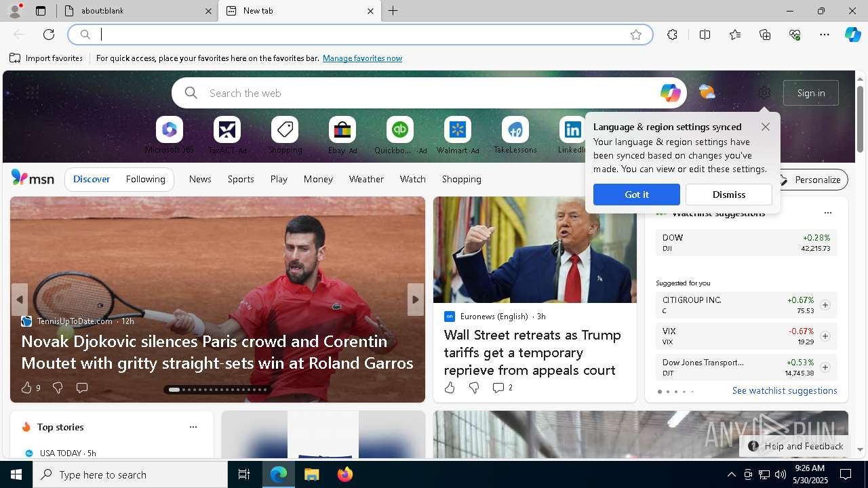Open Collections icon in toolbar
Screen dimensions: 868x488
click(765, 35)
